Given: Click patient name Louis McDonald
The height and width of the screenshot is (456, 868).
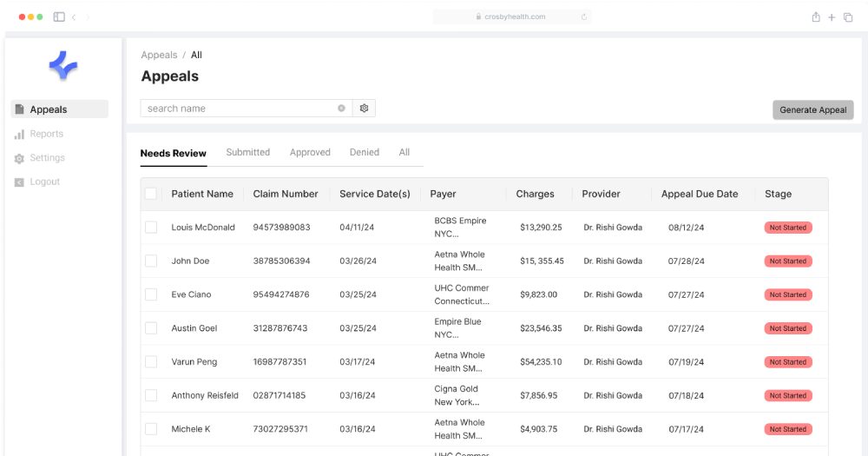Looking at the screenshot, I should (203, 228).
